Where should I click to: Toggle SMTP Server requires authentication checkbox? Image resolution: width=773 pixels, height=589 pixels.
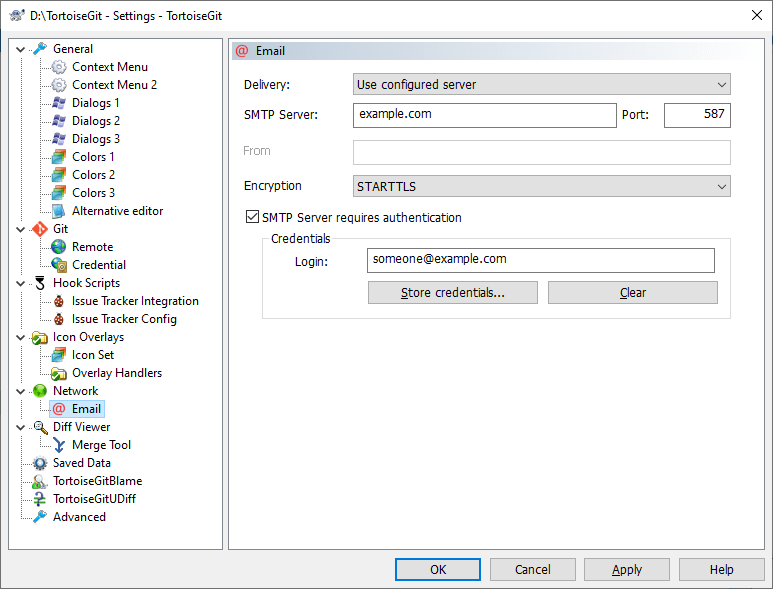(252, 217)
